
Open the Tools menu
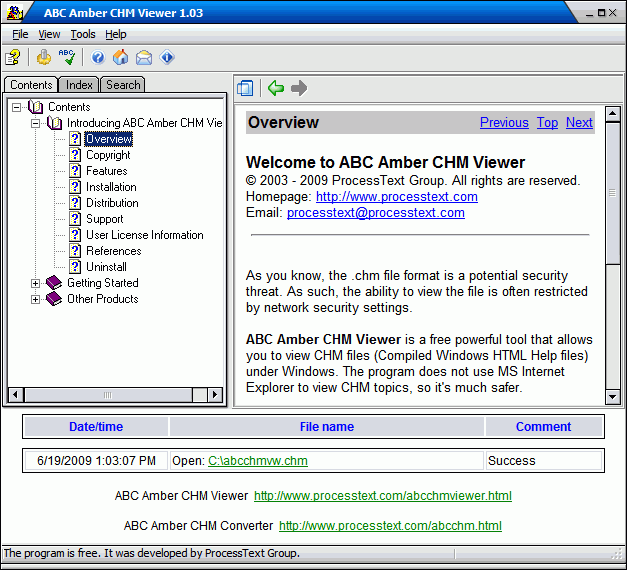click(x=83, y=34)
